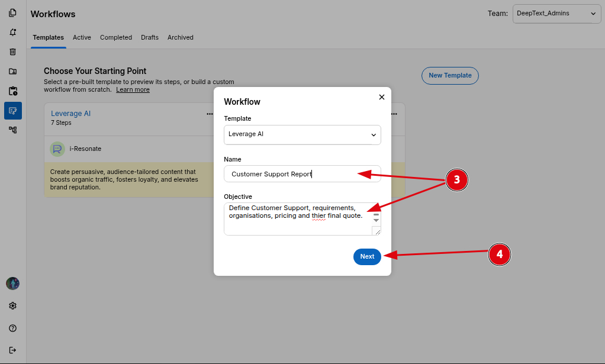Screen dimensions: 605x364
Task: Open the Leverage AI card three-dot menu
Action: 210,114
